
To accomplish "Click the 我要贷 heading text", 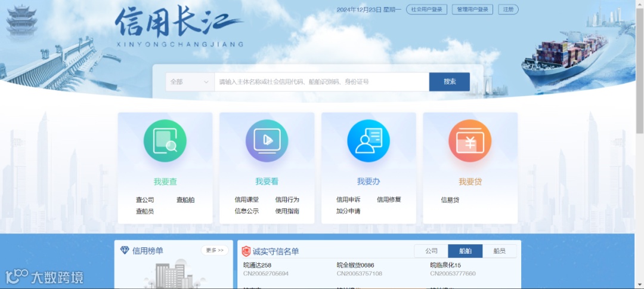I will tap(470, 182).
